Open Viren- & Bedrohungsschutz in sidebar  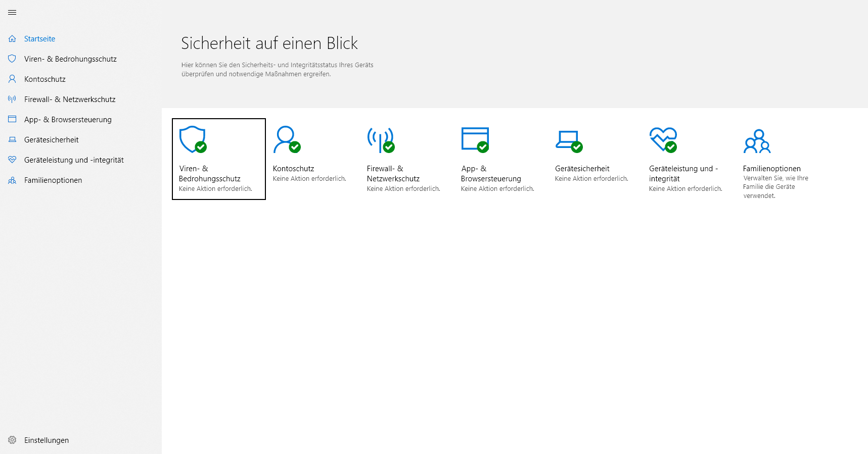70,59
